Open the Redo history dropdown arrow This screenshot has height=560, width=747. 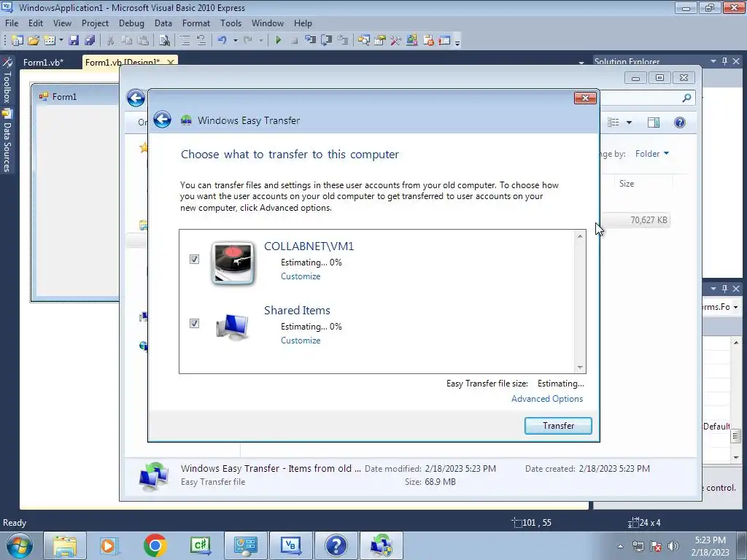pos(261,41)
